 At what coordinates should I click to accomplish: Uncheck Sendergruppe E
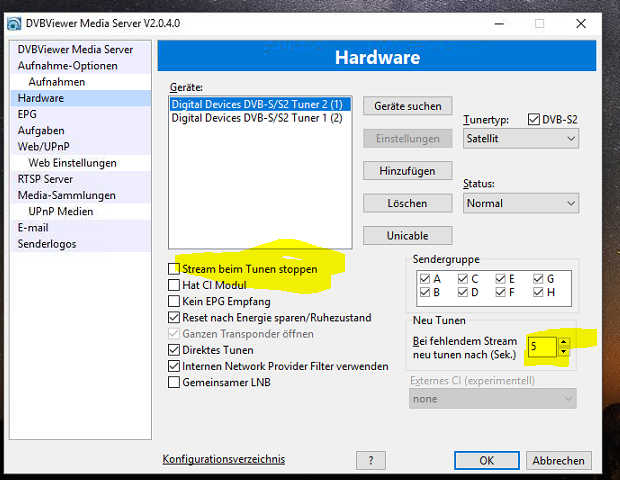coord(500,279)
